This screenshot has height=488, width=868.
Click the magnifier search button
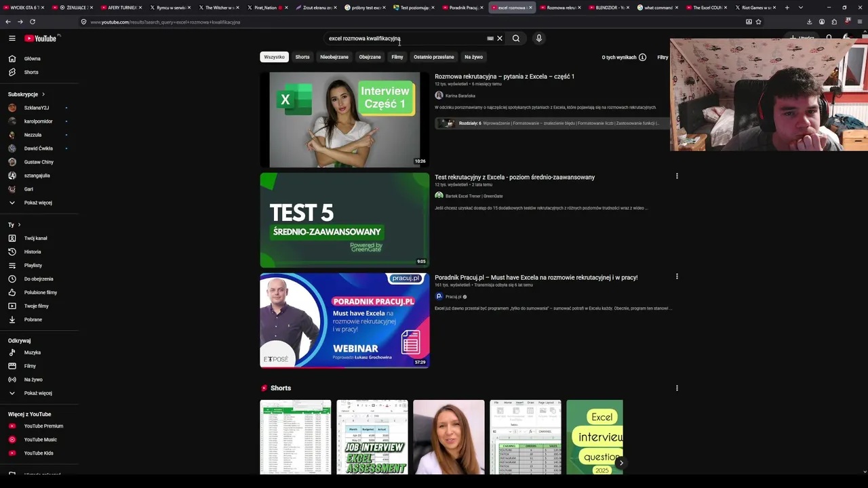pyautogui.click(x=516, y=39)
